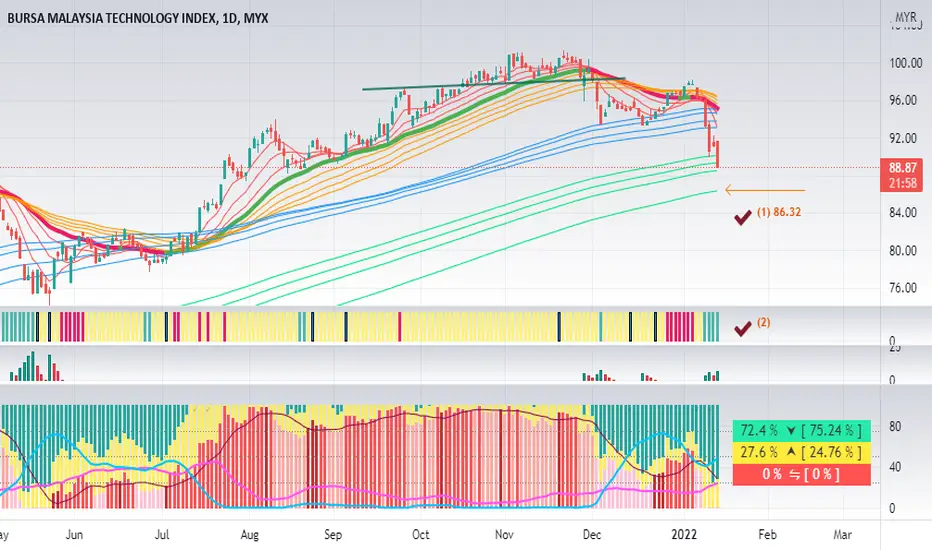Select the 76.00 price axis label
The width and height of the screenshot is (932, 550).
pos(902,288)
